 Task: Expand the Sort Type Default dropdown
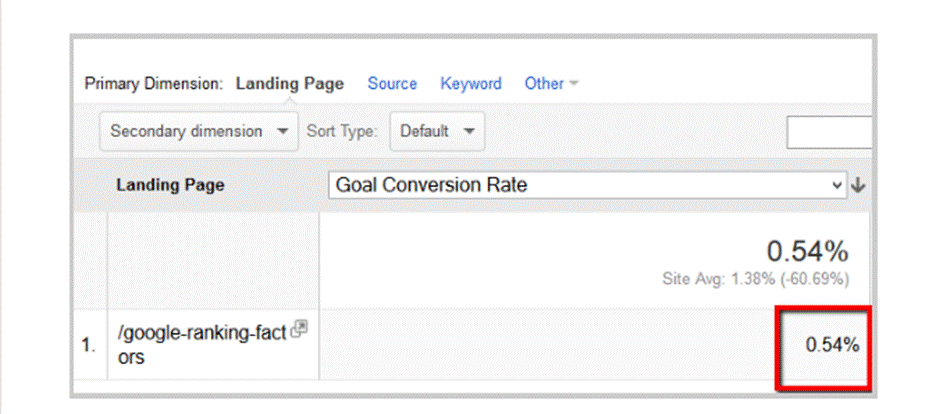click(437, 131)
